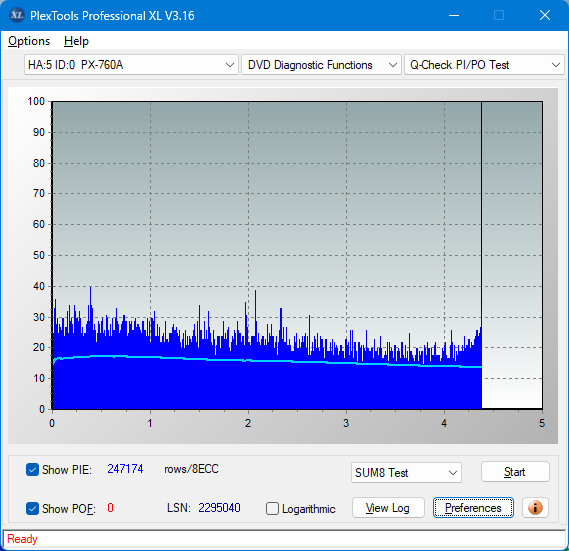Viewport: 569px width, 551px height.
Task: Click the PIE count value 247174
Action: click(125, 469)
